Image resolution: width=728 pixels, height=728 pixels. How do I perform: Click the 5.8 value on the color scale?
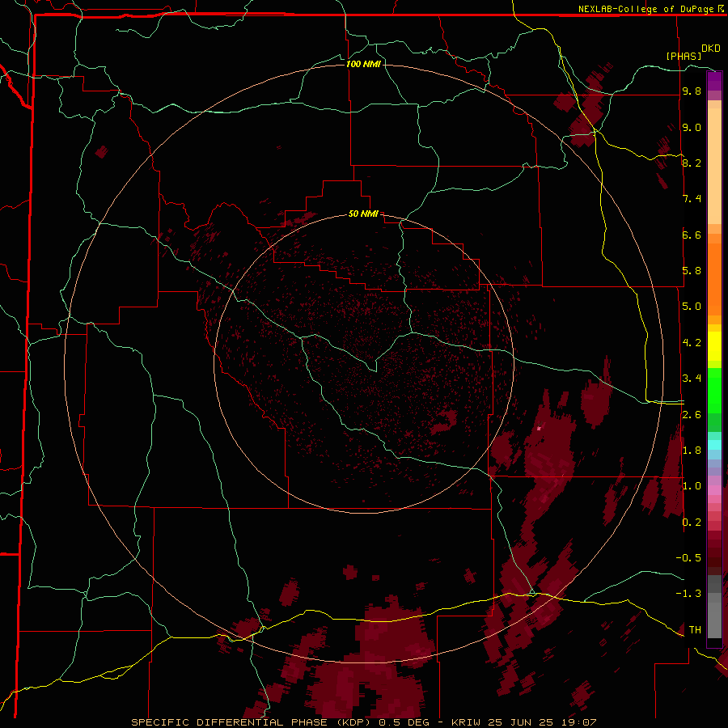692,271
